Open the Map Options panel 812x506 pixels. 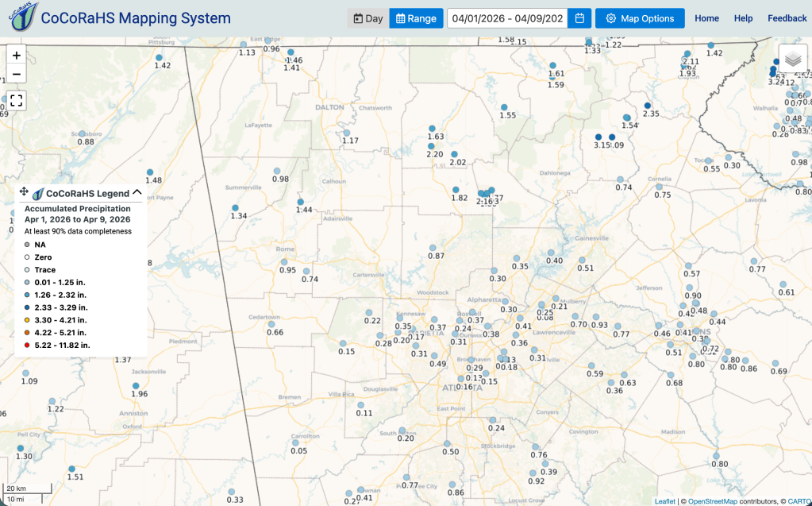pyautogui.click(x=640, y=18)
